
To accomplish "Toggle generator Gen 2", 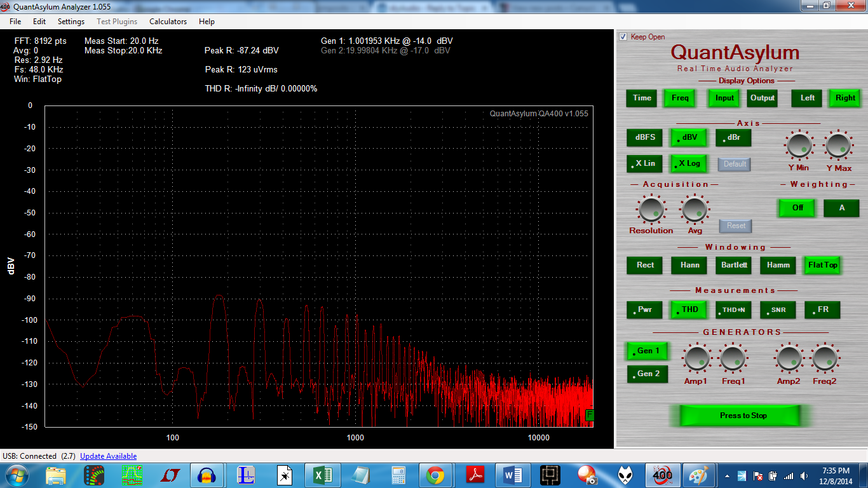I will click(648, 374).
